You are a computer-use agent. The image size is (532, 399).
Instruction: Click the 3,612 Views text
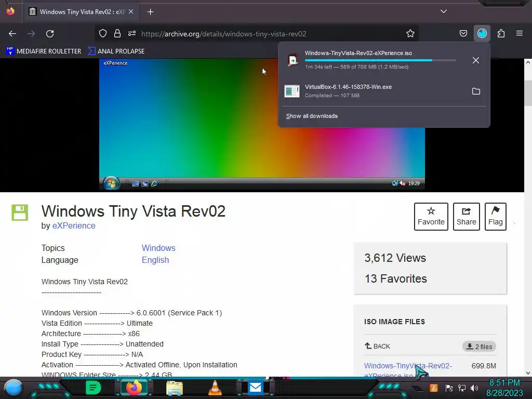(395, 258)
